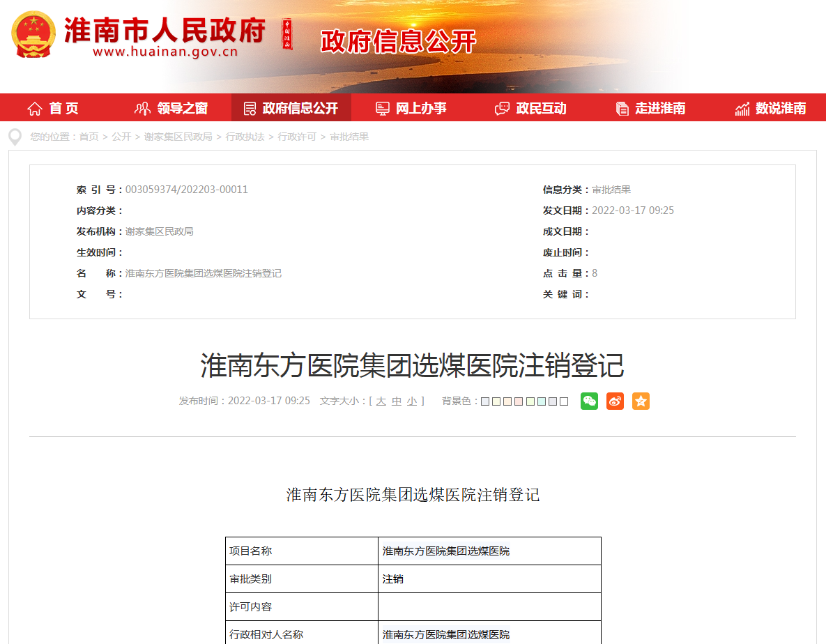This screenshot has width=826, height=644.
Task: Click the home icon beside 首页
Action: pos(34,108)
